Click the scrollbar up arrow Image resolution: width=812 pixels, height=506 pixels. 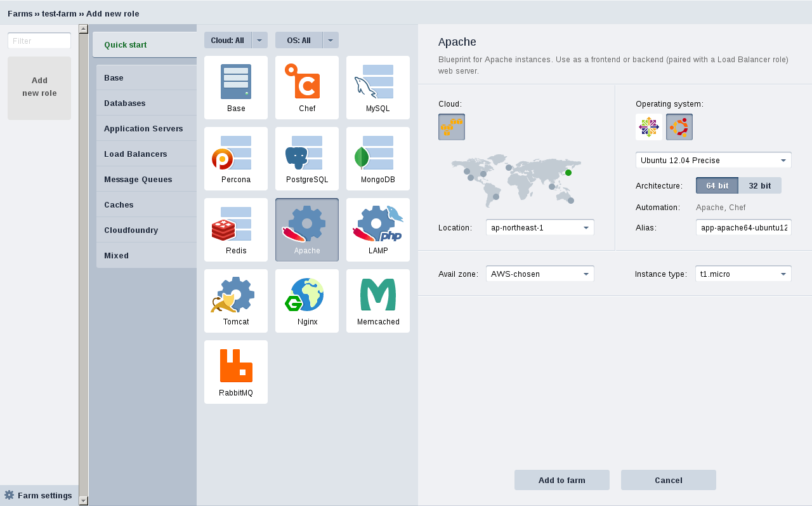coord(83,29)
